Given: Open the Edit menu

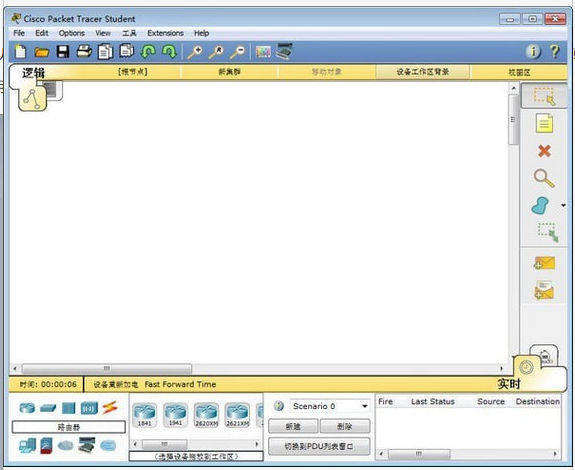Looking at the screenshot, I should [x=42, y=33].
